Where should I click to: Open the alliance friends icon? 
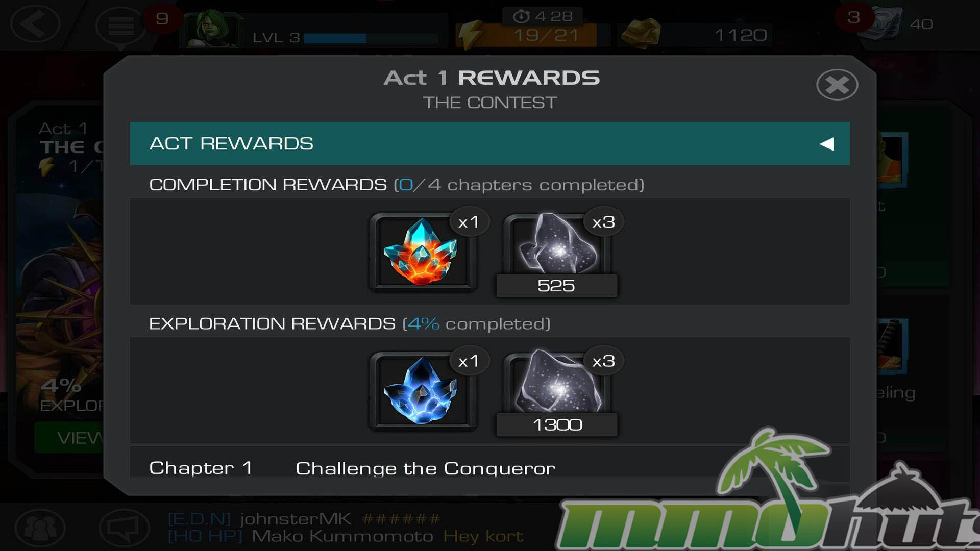(x=40, y=528)
